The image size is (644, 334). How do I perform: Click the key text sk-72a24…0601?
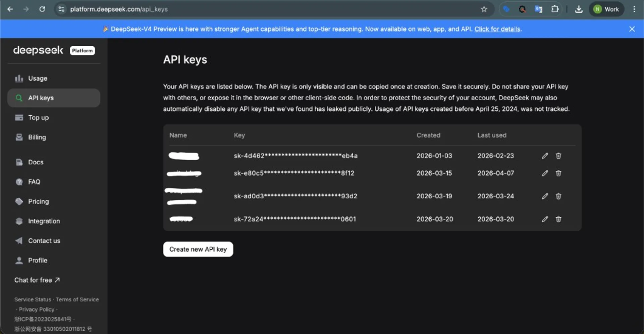(295, 219)
